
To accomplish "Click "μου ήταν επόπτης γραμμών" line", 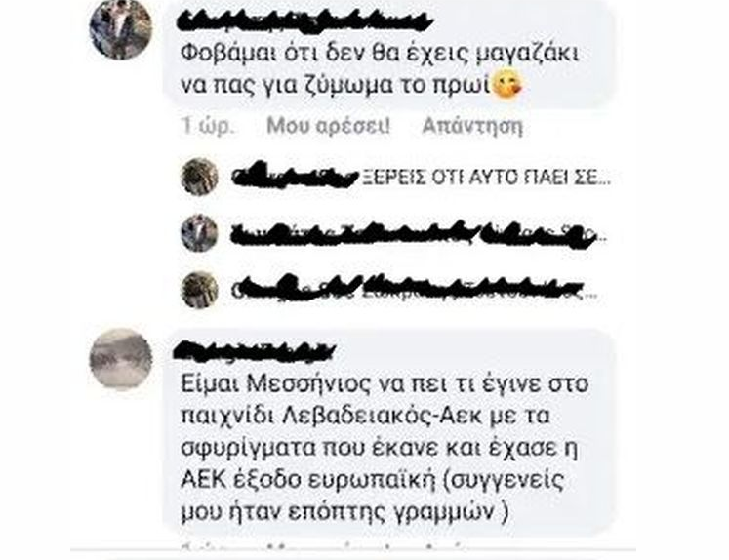I will [344, 512].
